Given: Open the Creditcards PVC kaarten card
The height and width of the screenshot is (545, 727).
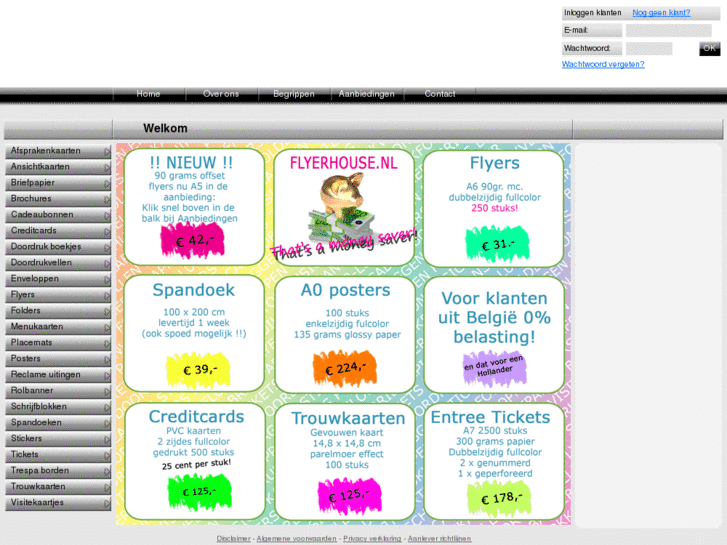Looking at the screenshot, I should 195,462.
